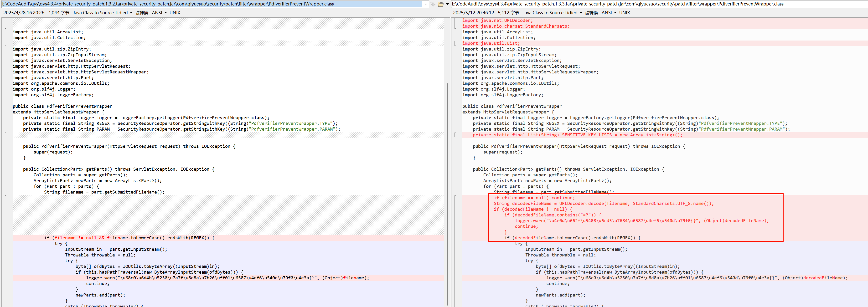
Task: Click the right file path input field
Action: click(x=657, y=4)
